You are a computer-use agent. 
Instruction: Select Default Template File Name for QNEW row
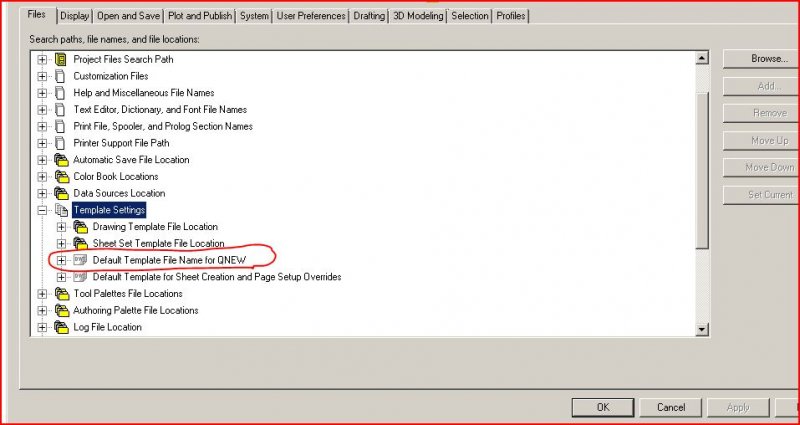[169, 260]
